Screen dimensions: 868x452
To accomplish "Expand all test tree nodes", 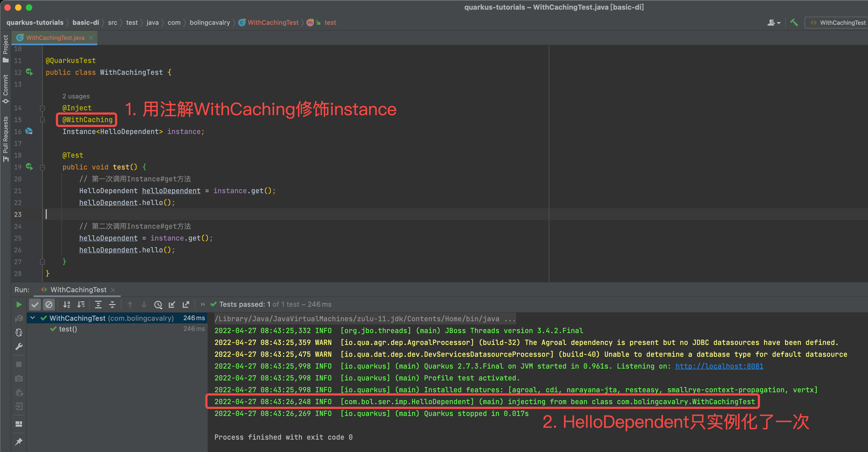I will [x=98, y=305].
